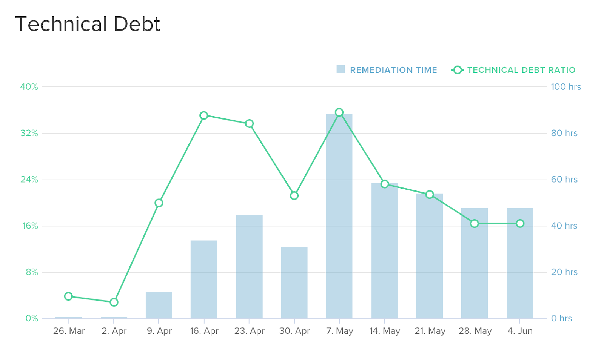Toggle the Remediation Time legend entry
This screenshot has height=364, width=604.
387,70
